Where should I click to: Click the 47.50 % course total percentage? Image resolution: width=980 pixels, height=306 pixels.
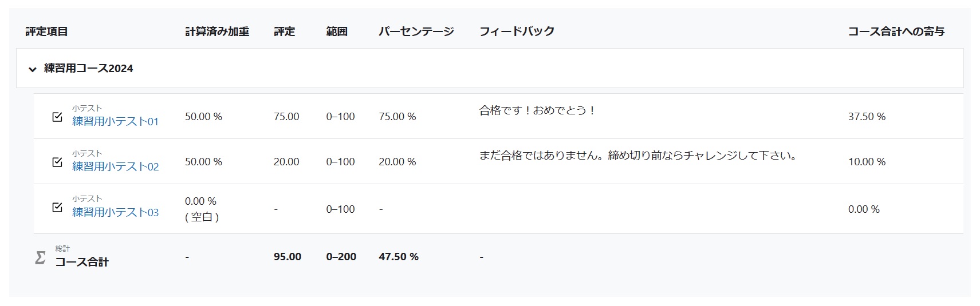click(x=399, y=257)
